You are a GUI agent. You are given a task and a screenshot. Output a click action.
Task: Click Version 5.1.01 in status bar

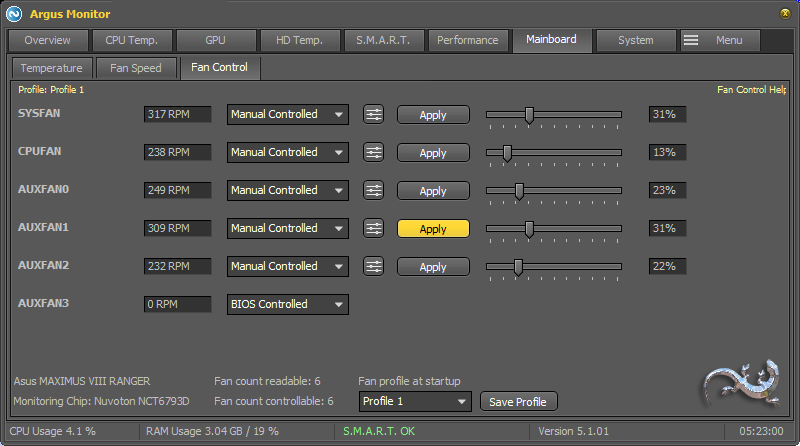(x=573, y=431)
